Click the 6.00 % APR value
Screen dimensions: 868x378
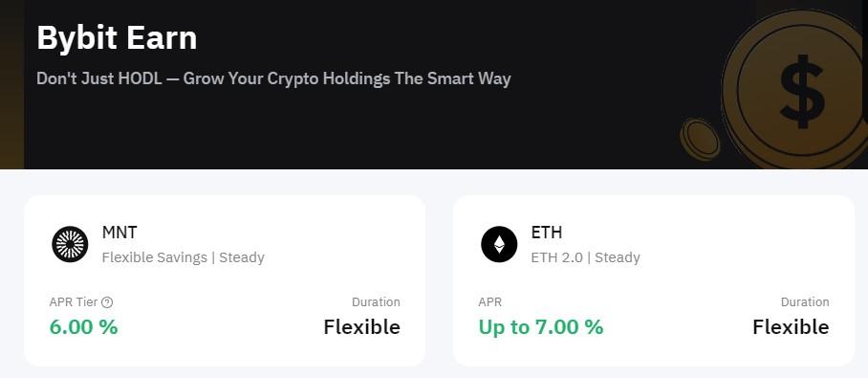coord(83,326)
